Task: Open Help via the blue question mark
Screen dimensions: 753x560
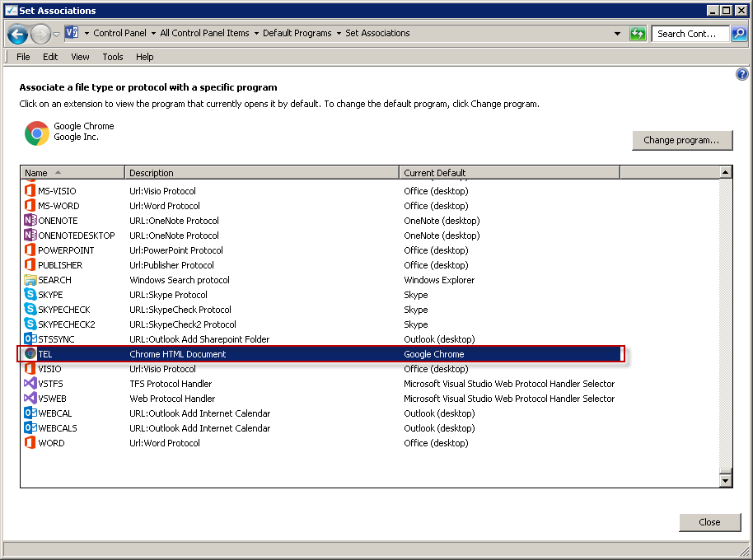Action: point(742,74)
